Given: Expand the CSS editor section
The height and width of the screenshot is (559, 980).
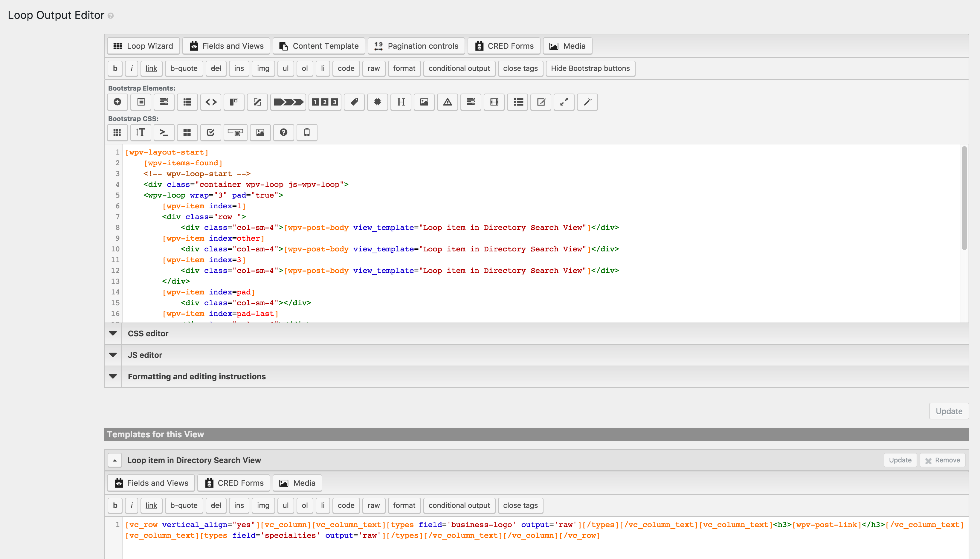Looking at the screenshot, I should pos(148,333).
